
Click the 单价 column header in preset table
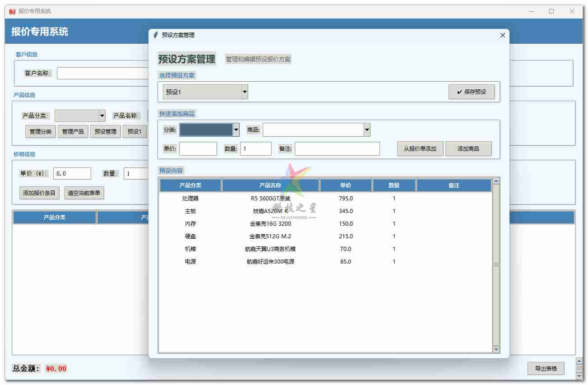346,186
